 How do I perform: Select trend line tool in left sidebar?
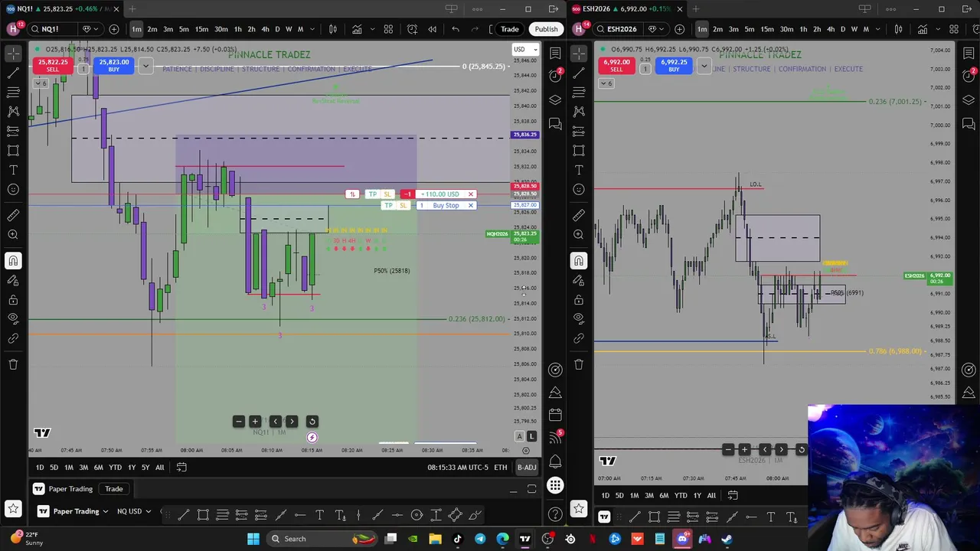(13, 73)
